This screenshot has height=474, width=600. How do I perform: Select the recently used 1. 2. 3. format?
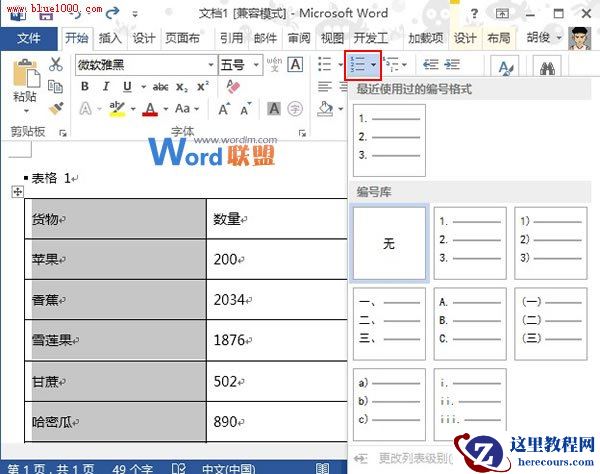tap(389, 140)
